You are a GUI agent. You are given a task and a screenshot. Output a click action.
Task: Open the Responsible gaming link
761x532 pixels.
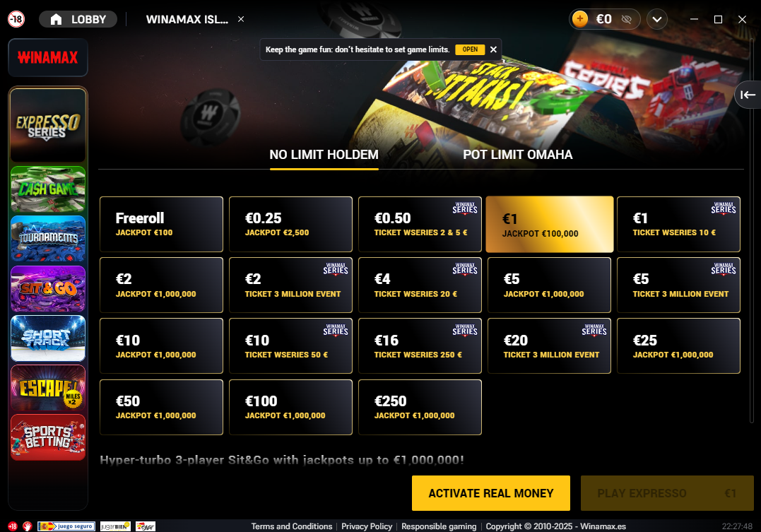439,526
